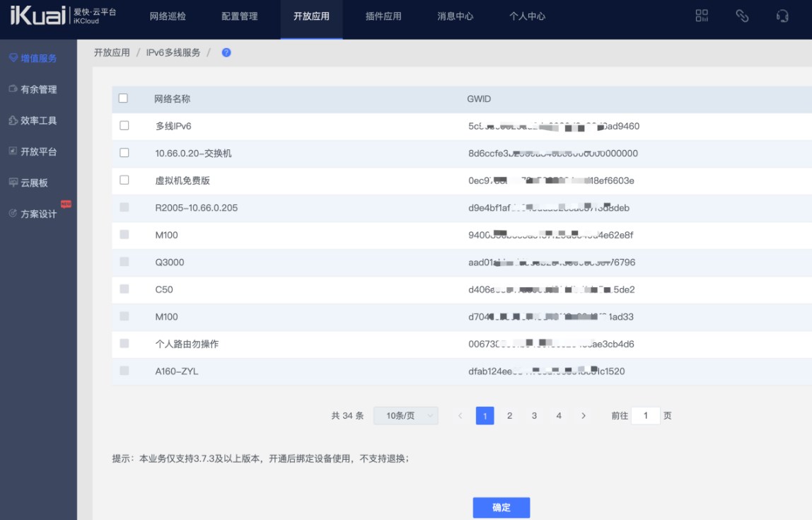
Task: Go to page 4
Action: tap(559, 415)
